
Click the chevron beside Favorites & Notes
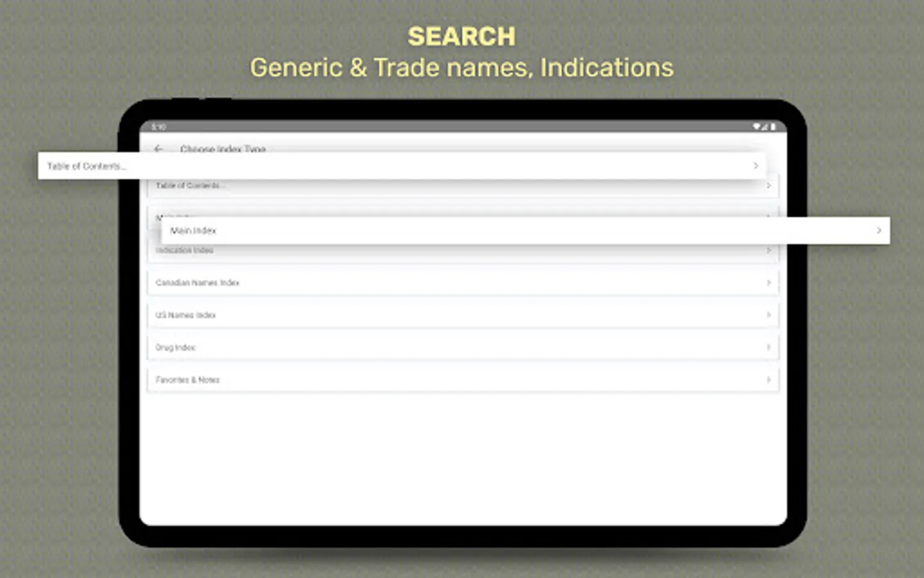[768, 380]
